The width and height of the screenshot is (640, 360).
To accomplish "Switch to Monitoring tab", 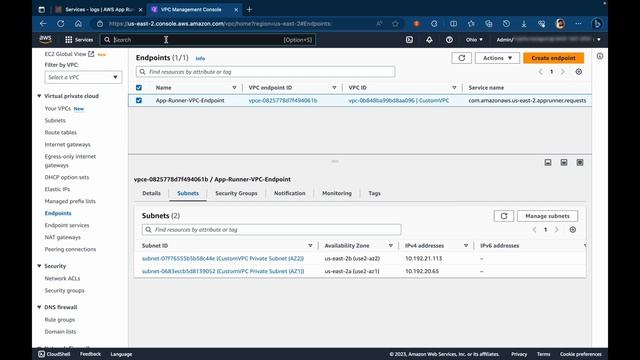I will (337, 193).
